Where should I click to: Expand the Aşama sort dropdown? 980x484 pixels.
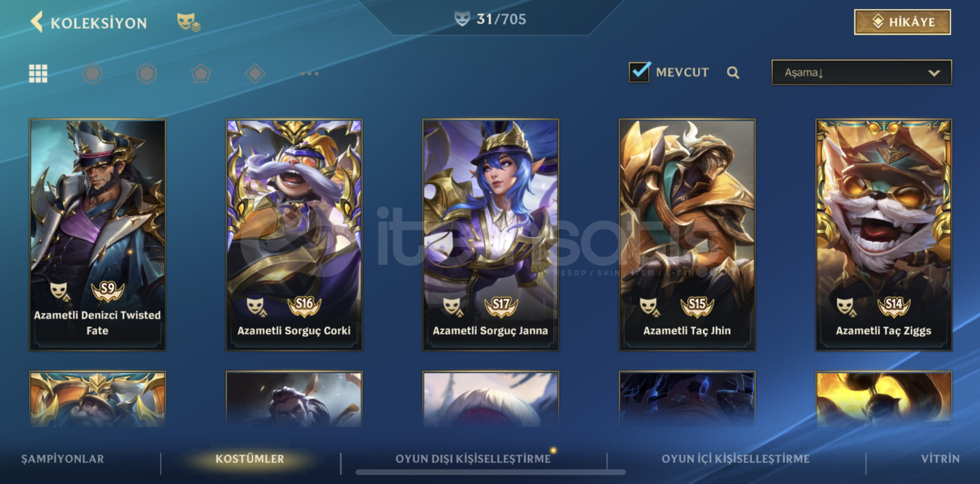[x=862, y=73]
